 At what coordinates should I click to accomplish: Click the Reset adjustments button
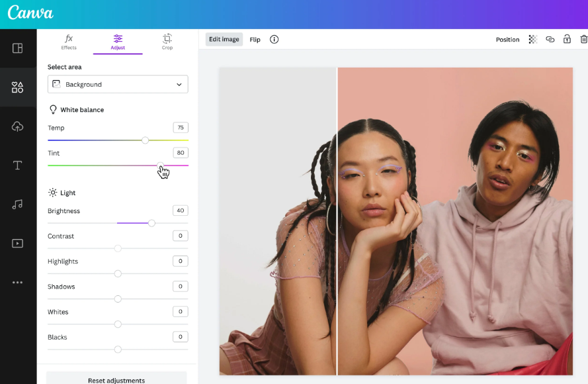click(117, 379)
